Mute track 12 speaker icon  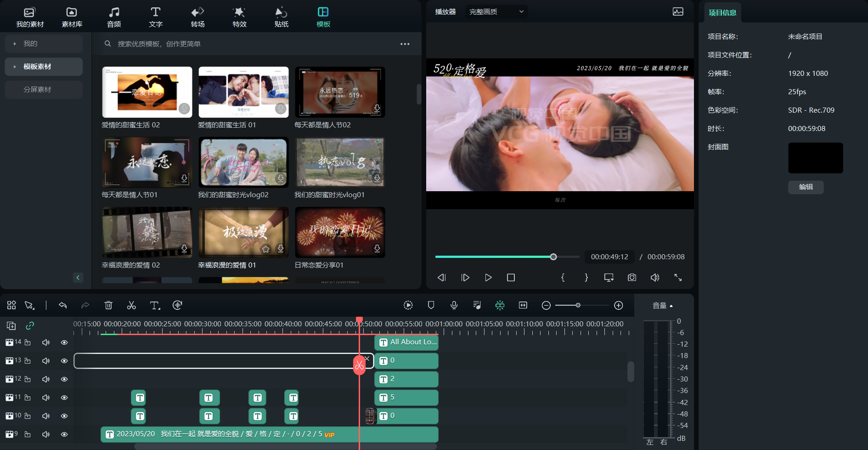46,379
